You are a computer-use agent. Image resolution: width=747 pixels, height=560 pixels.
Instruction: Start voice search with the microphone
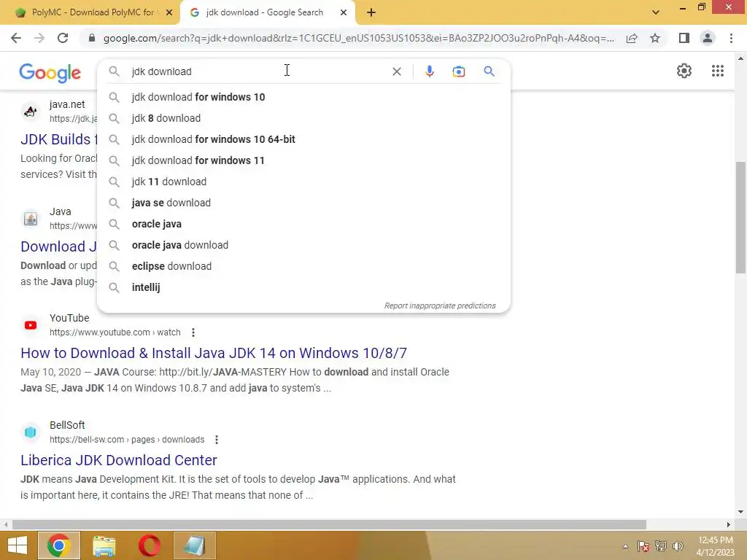click(x=429, y=71)
